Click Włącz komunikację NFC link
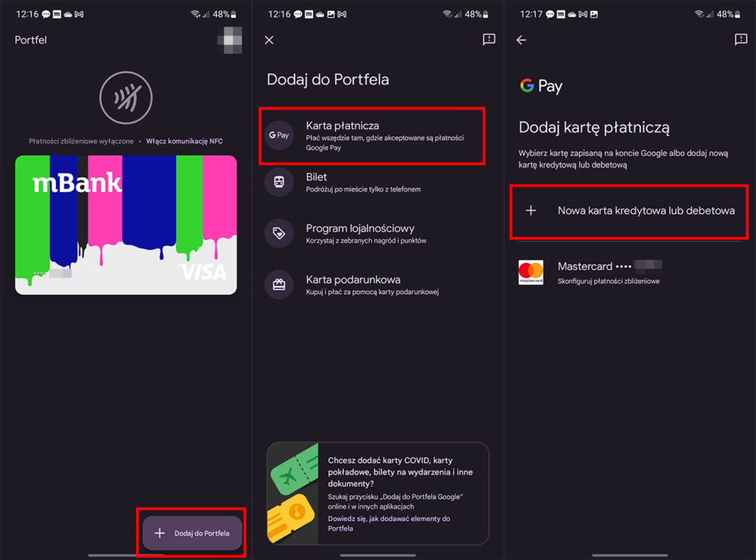The width and height of the screenshot is (756, 560). [184, 141]
